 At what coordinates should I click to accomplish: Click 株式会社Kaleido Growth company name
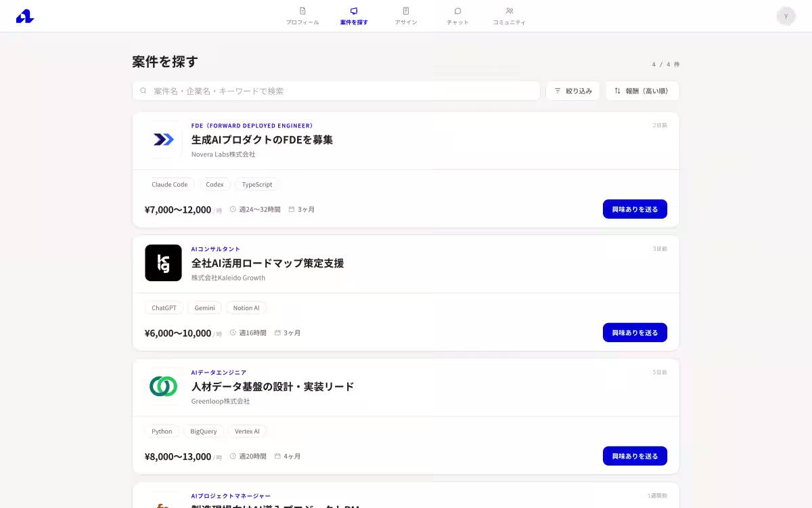[228, 278]
